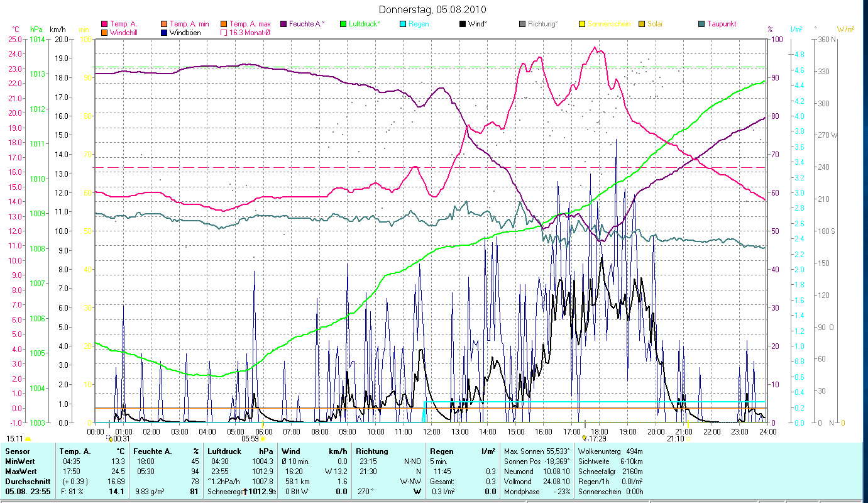Image resolution: width=868 pixels, height=503 pixels.
Task: Click the chart title Donnerstag, 05.08.2010
Action: [433, 9]
